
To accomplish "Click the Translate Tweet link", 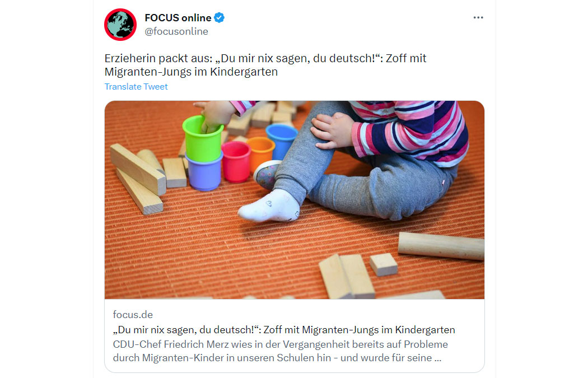I will pyautogui.click(x=136, y=87).
